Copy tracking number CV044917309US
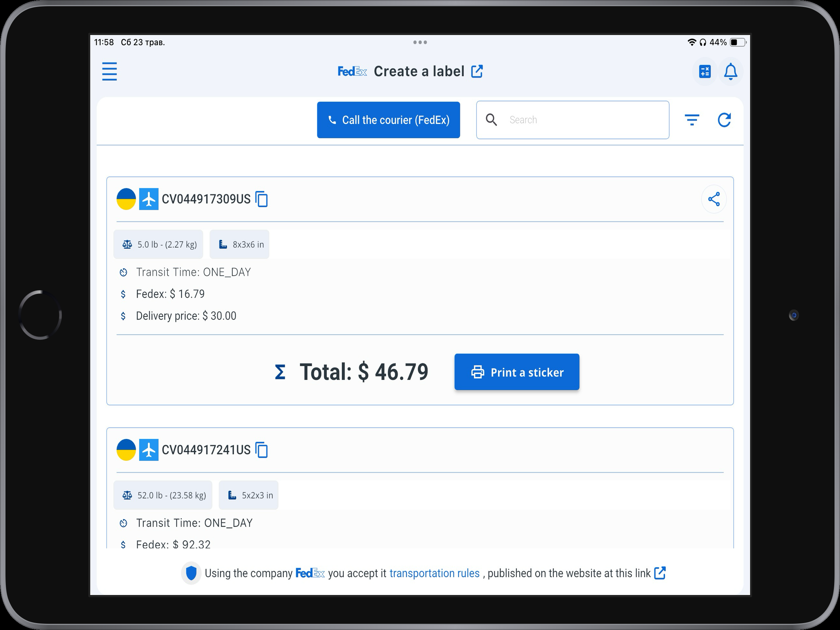This screenshot has width=840, height=630. 262,199
